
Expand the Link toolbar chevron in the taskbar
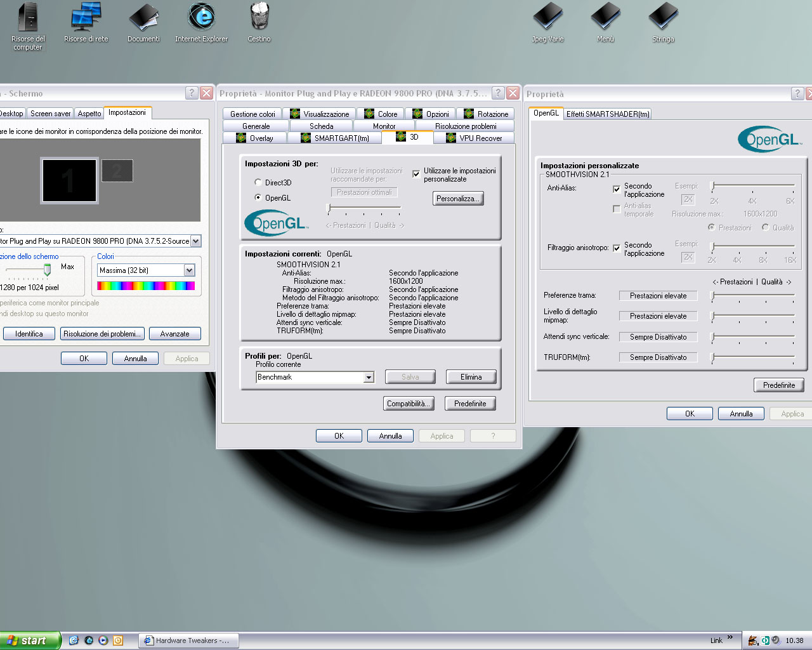pos(730,638)
